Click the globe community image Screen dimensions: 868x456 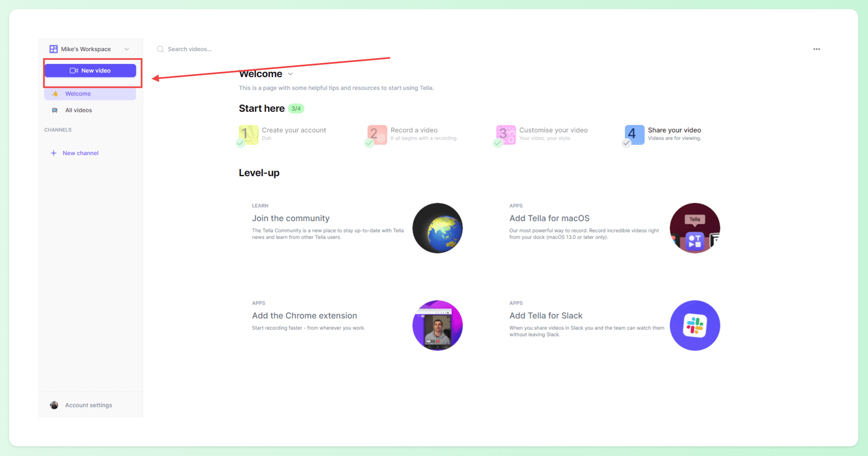coord(438,228)
